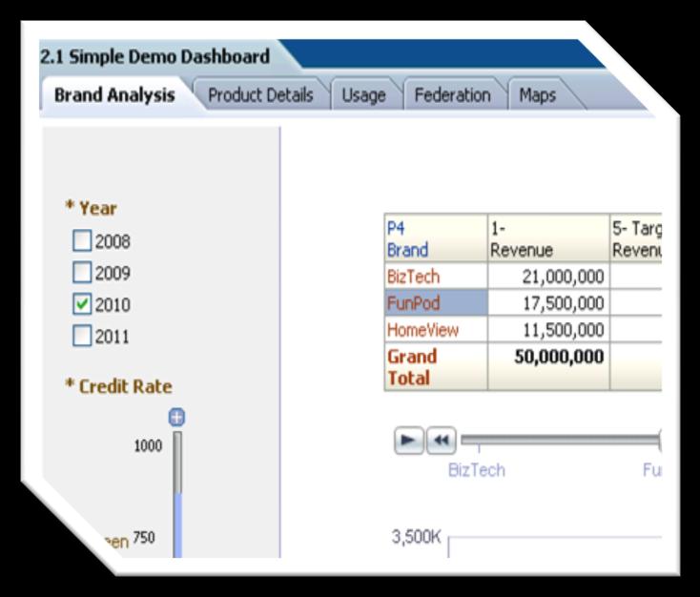Click the 3,500K chart axis label
The width and height of the screenshot is (700, 597).
click(x=416, y=537)
